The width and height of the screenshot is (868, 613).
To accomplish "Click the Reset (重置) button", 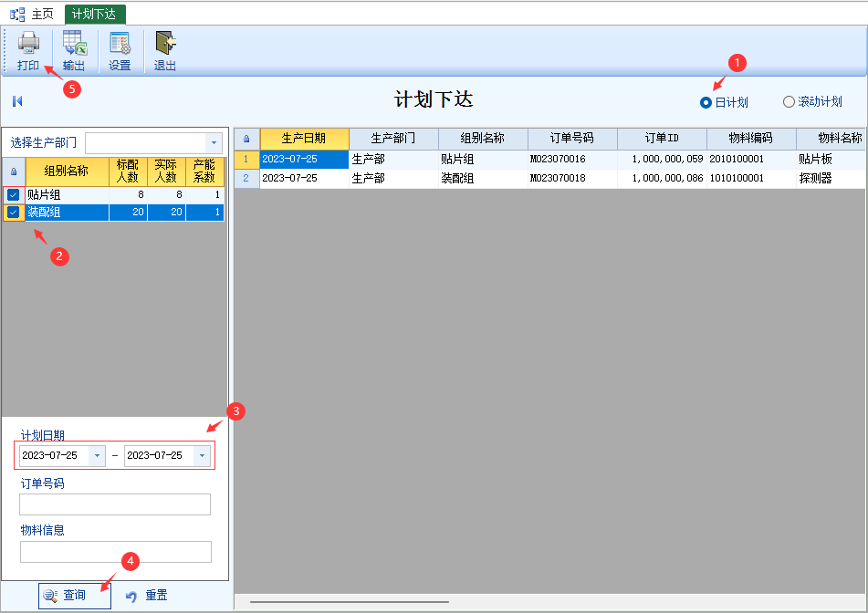I will [x=147, y=596].
